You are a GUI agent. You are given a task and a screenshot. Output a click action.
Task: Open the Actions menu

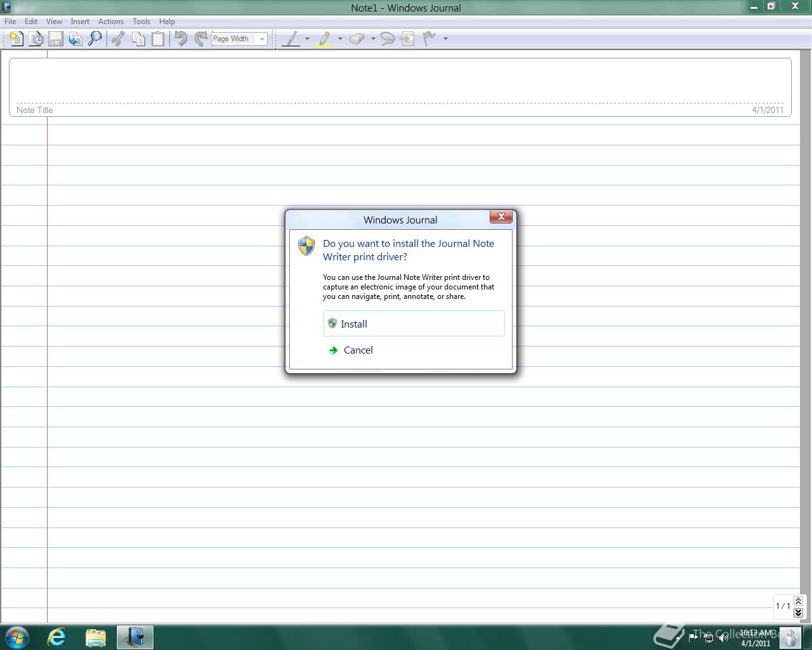[x=111, y=21]
